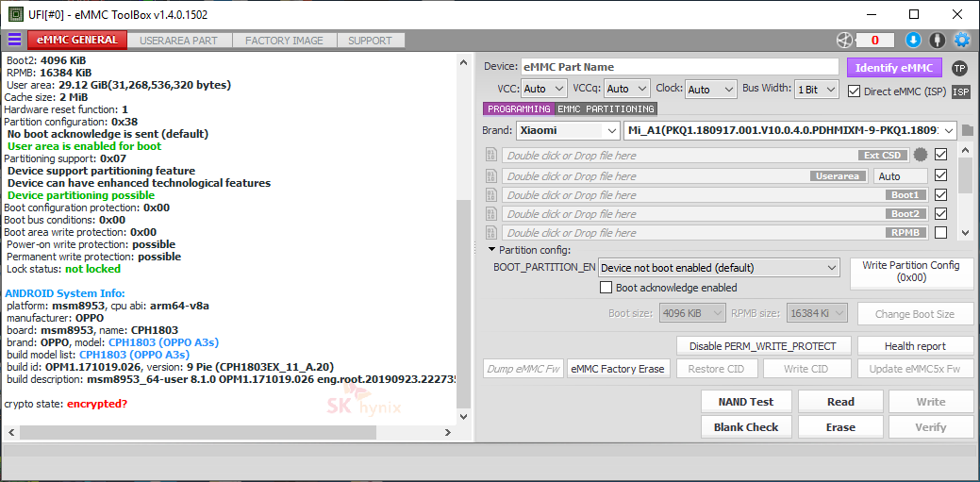Viewport: 980px width, 482px height.
Task: Click the Userarea Auto size field
Action: pos(900,176)
